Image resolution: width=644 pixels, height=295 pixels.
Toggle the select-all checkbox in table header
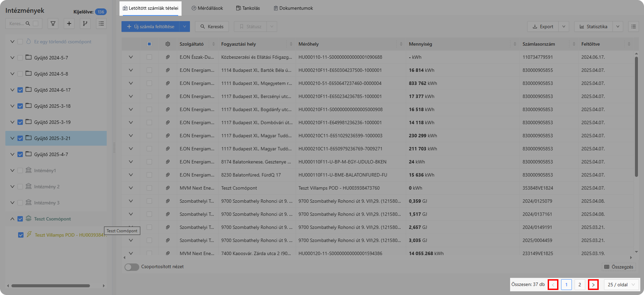tap(149, 44)
